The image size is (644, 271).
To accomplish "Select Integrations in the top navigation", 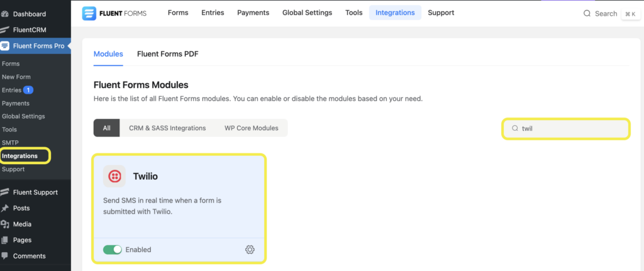I will point(395,13).
